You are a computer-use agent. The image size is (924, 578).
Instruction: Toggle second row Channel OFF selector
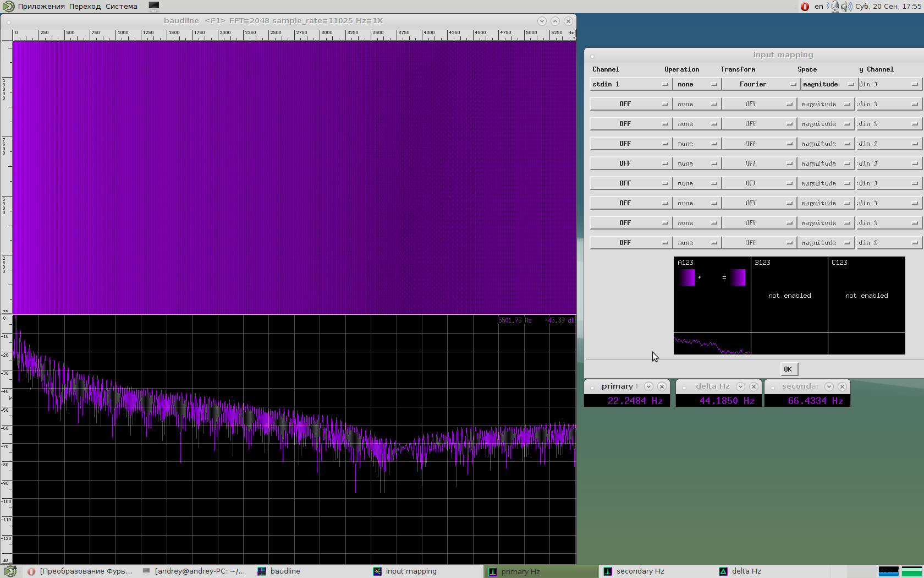[630, 104]
